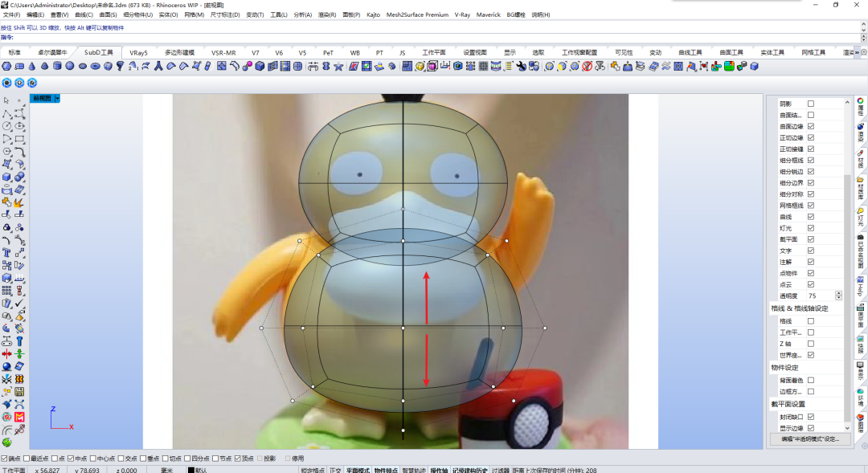Open the 属性 properties side panel
The image size is (868, 473).
tap(861, 108)
